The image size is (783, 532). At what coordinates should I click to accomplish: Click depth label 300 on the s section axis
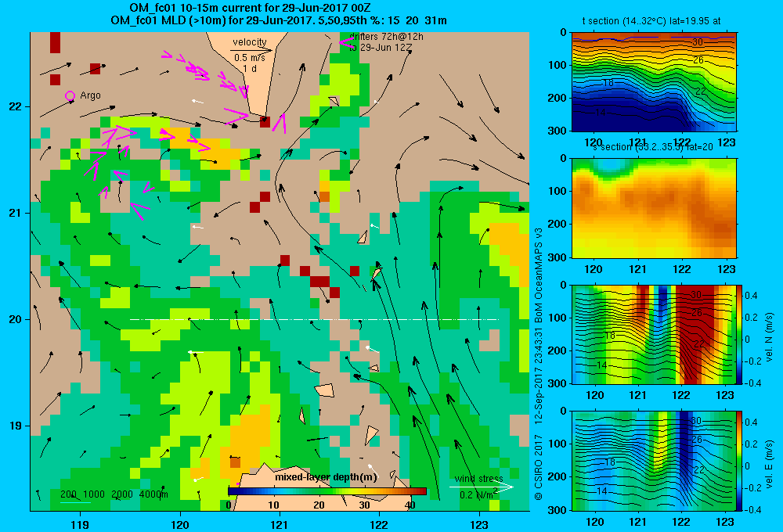[x=557, y=257]
